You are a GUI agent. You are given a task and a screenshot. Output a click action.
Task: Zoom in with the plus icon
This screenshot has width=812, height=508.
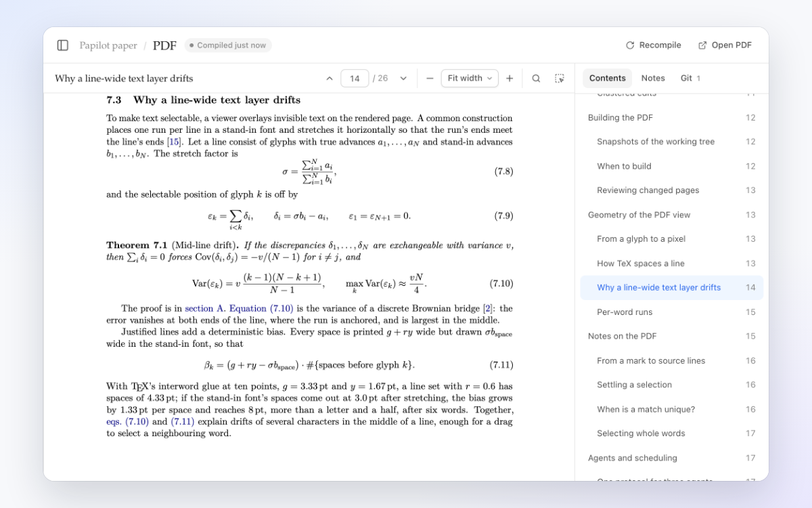[x=510, y=79]
